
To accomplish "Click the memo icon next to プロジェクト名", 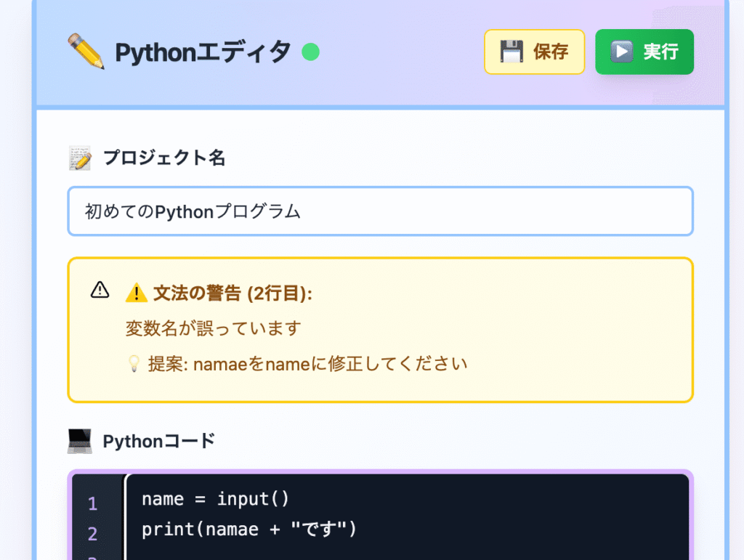I will [x=80, y=158].
